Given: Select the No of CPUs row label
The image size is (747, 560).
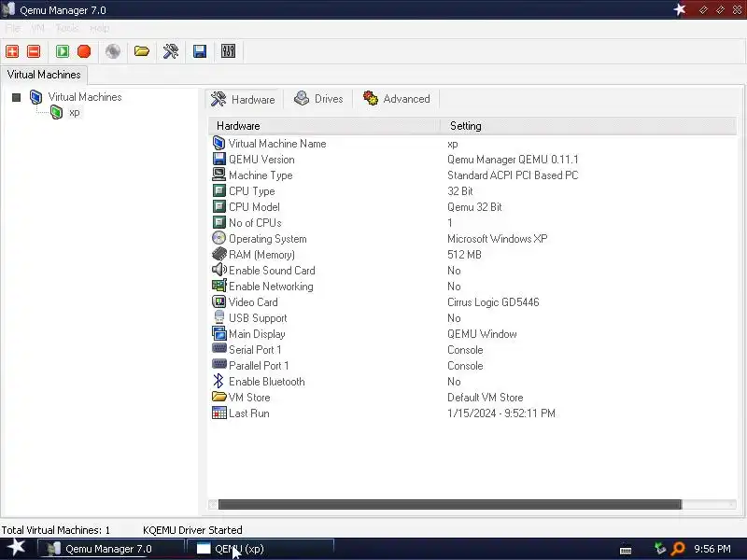Looking at the screenshot, I should [x=255, y=222].
